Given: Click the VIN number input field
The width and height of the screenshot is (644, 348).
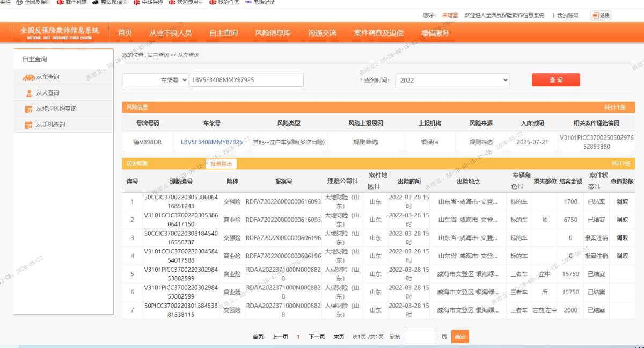Looking at the screenshot, I should (246, 80).
